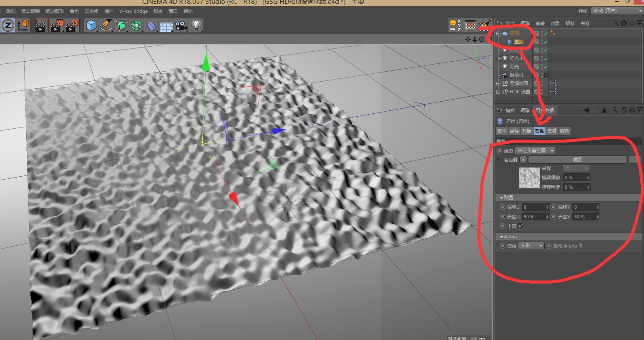Image resolution: width=644 pixels, height=340 pixels.
Task: Open the 着色器 arrow popup button
Action: 523,160
